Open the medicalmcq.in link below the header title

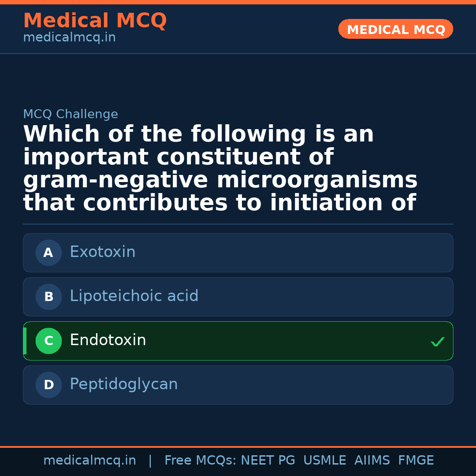click(x=69, y=38)
